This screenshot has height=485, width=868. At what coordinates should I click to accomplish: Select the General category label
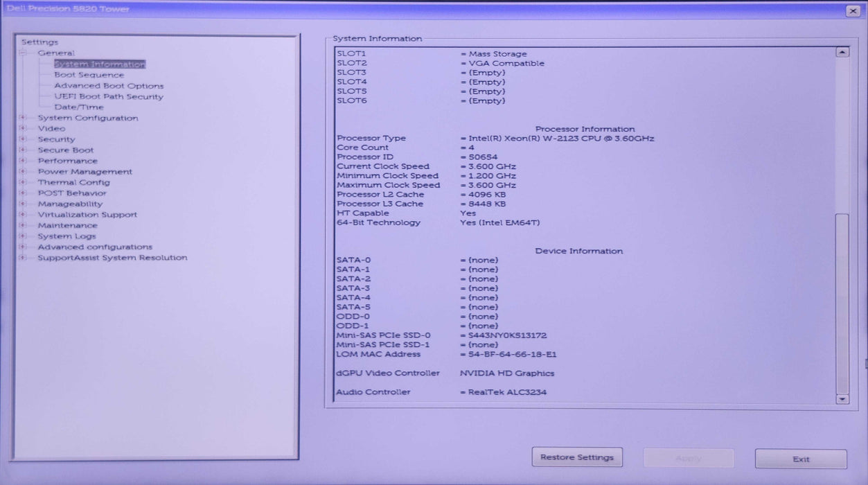(56, 53)
